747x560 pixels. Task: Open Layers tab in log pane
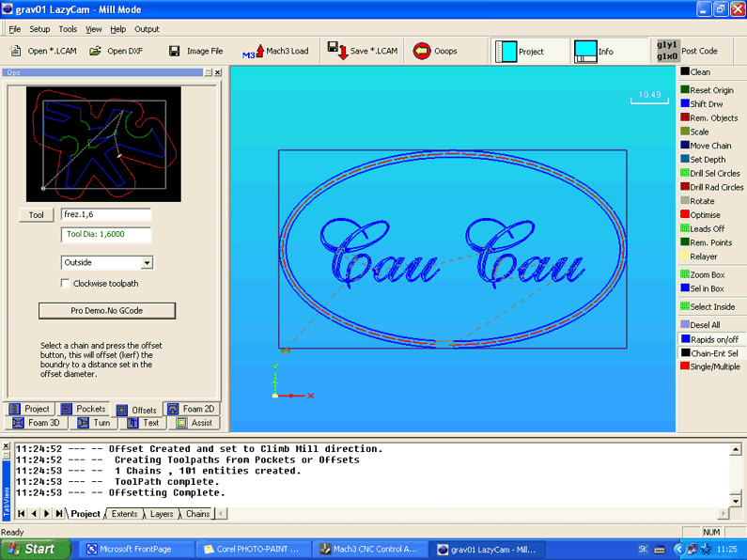pos(162,514)
